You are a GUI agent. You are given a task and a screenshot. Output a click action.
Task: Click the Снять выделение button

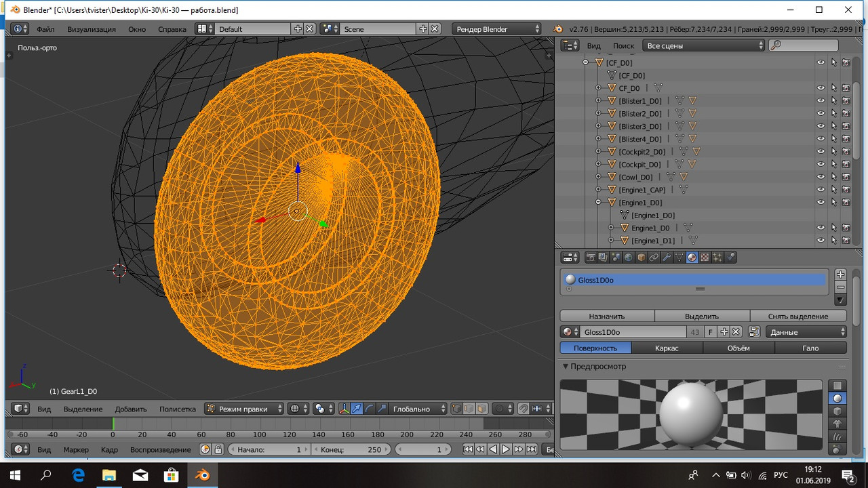click(798, 316)
